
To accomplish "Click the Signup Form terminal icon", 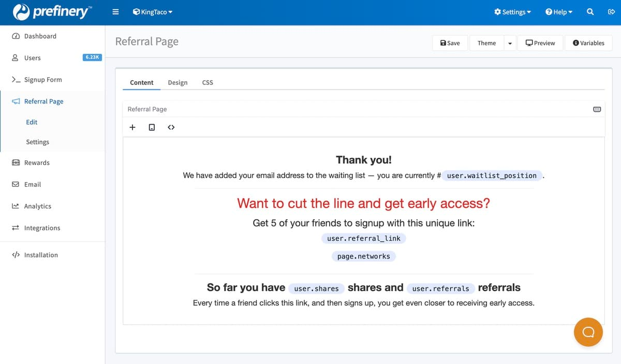I will pyautogui.click(x=16, y=80).
